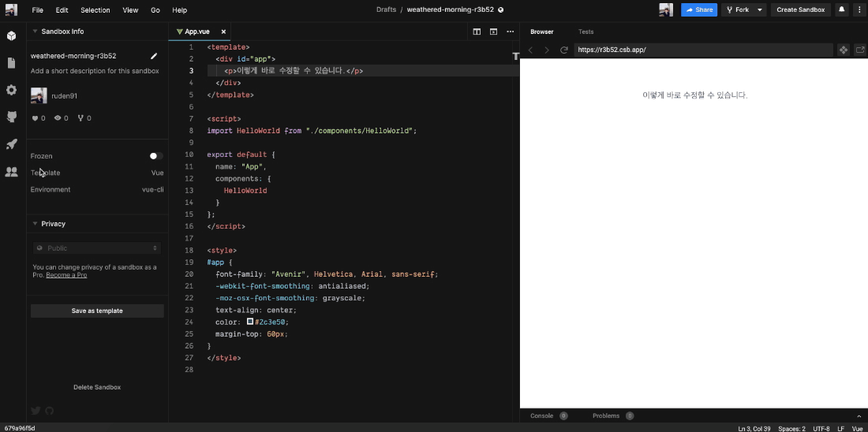Go forward in the preview browser
Viewport: 868px width, 432px height.
tap(547, 50)
